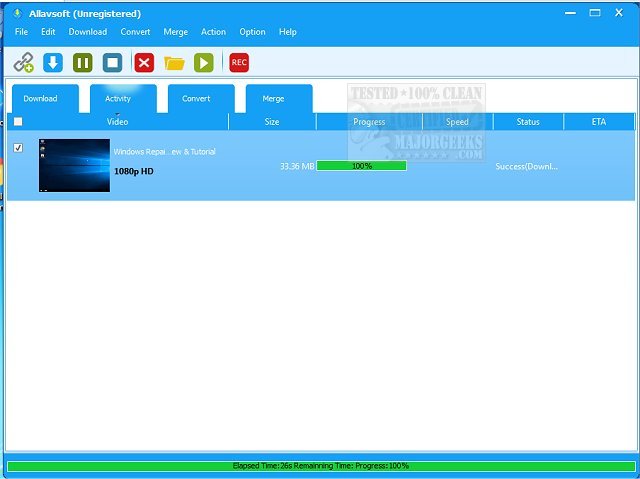Screen dimensions: 640x479
Task: Click the Windows desktop video thumbnail
Action: (x=74, y=165)
